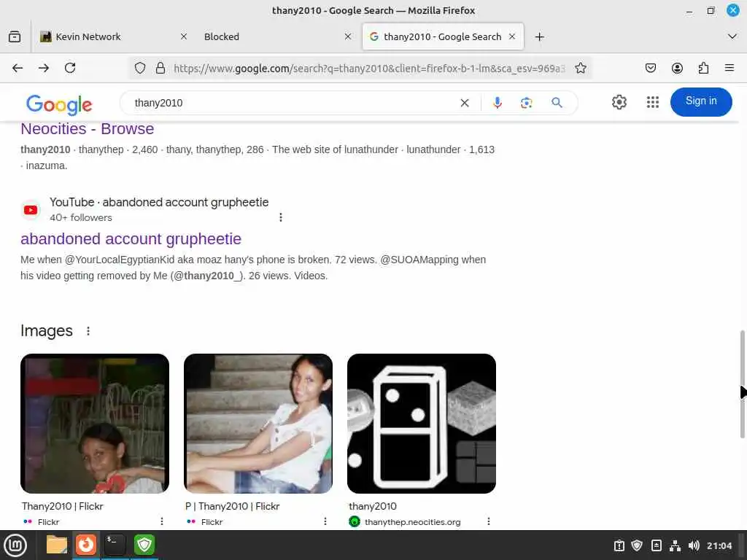Open thanythep.neocities.org source link
Screen dimensions: 747x560
pyautogui.click(x=413, y=522)
